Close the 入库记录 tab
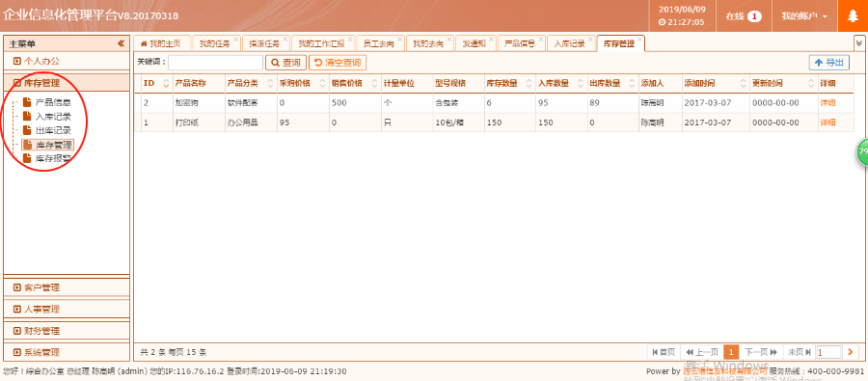Image resolution: width=868 pixels, height=381 pixels. pyautogui.click(x=590, y=40)
